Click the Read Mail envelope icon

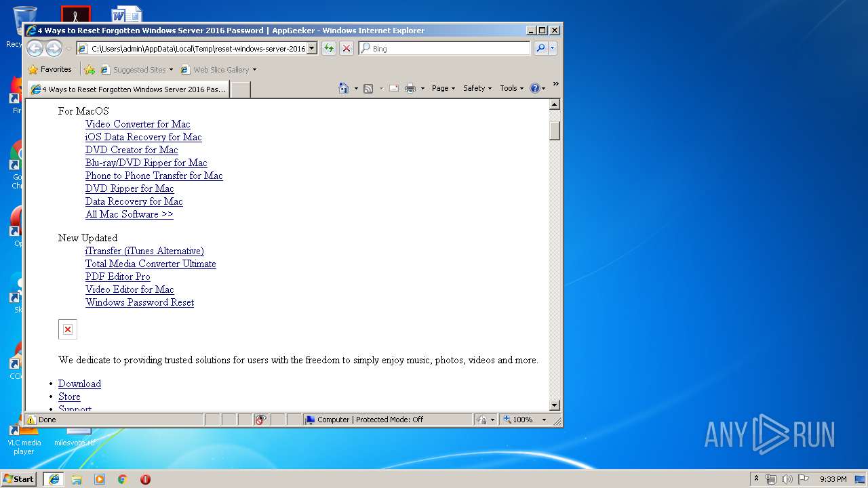pyautogui.click(x=393, y=88)
